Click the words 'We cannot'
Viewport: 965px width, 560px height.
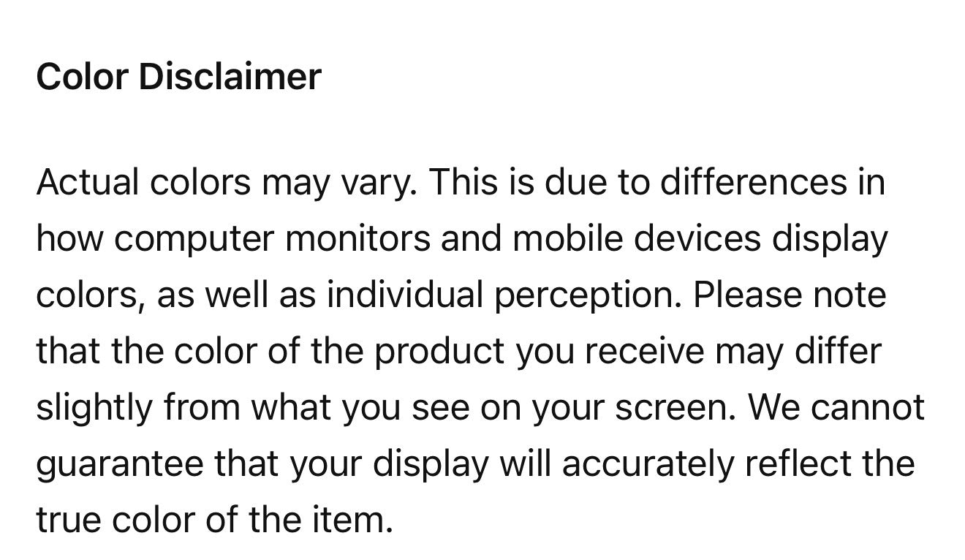point(837,408)
